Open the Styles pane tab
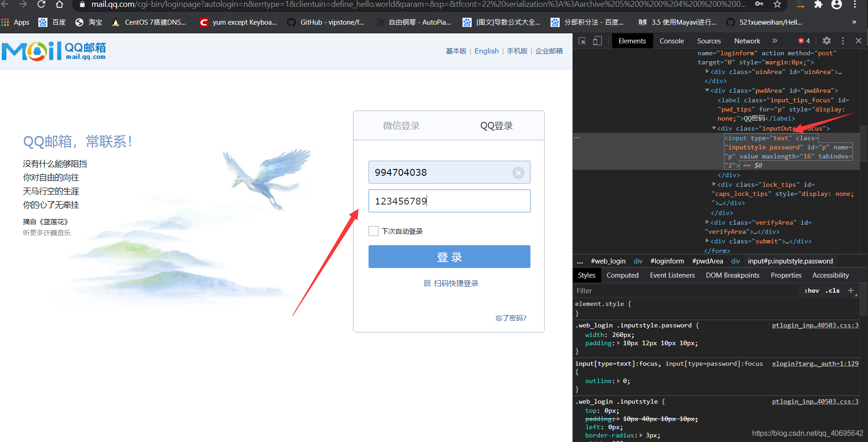The width and height of the screenshot is (868, 442). pos(587,275)
